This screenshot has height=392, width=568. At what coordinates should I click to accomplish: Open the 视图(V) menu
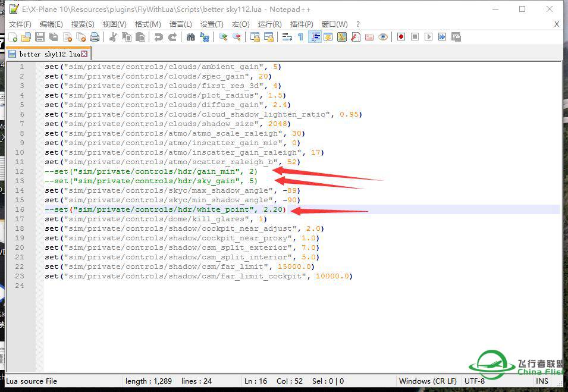[114, 24]
